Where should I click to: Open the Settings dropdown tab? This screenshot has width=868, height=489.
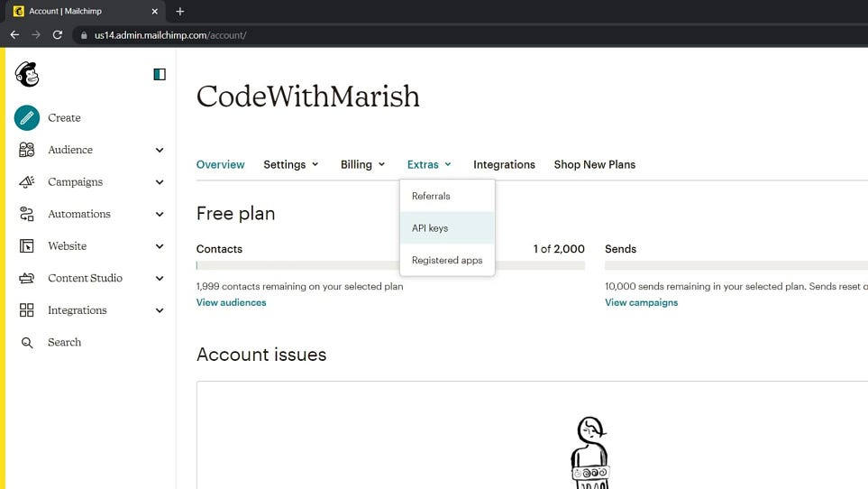coord(291,164)
